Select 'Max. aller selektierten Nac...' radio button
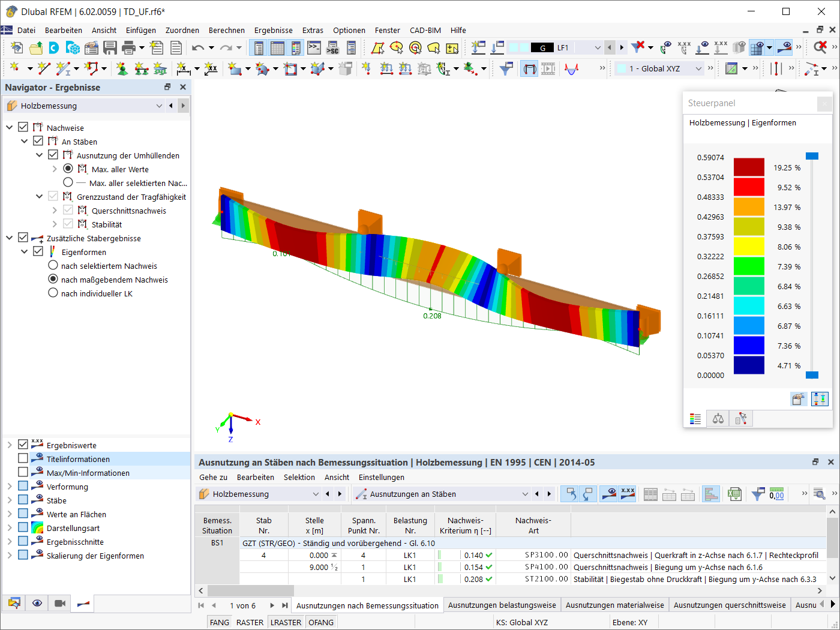Screen dimensions: 840x630 click(68, 182)
